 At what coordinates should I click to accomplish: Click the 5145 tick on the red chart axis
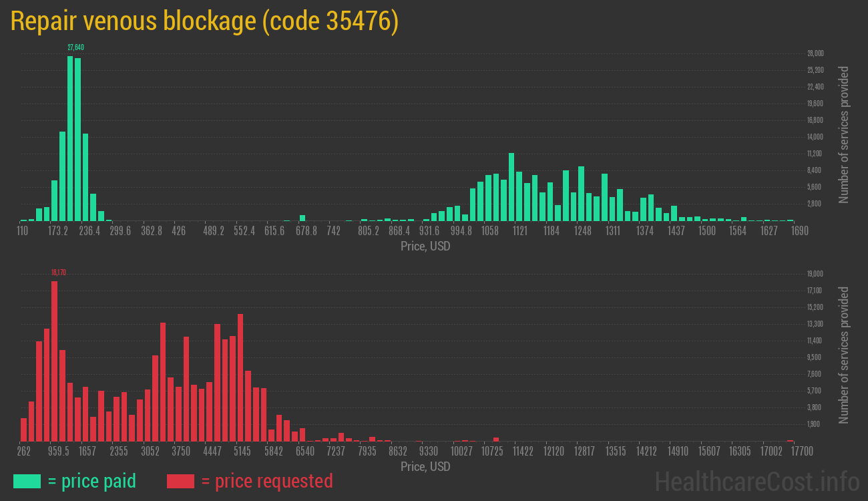point(242,452)
